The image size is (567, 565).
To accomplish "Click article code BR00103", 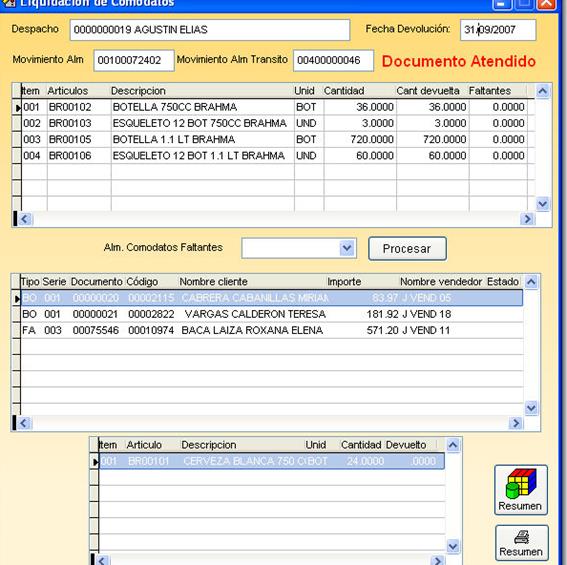I will (70, 123).
